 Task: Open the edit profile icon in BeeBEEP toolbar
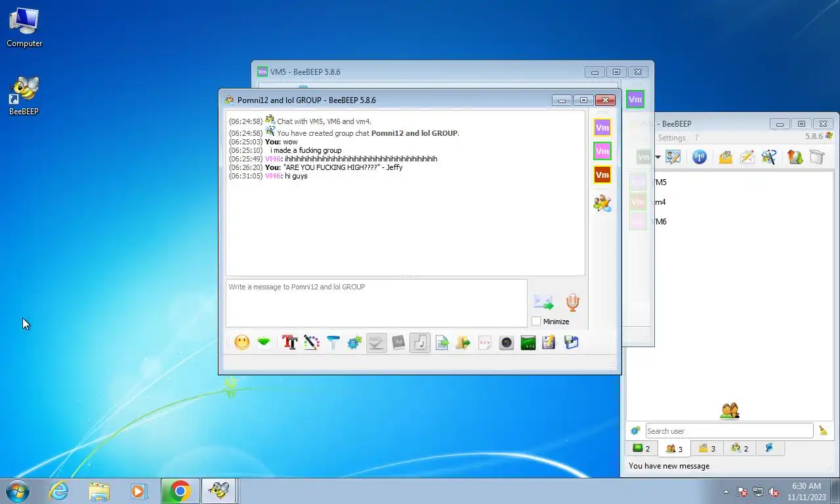673,157
